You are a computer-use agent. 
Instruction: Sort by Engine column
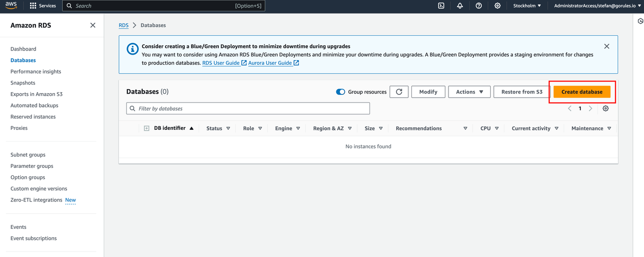pyautogui.click(x=288, y=128)
